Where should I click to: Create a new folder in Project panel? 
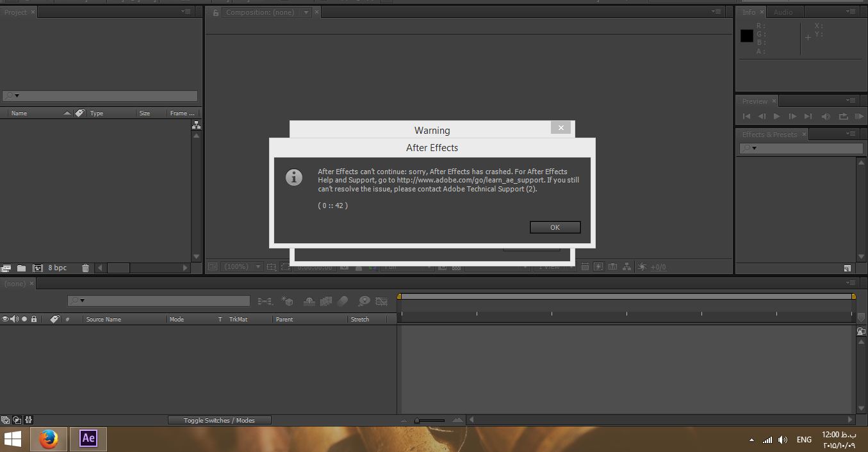(x=21, y=268)
